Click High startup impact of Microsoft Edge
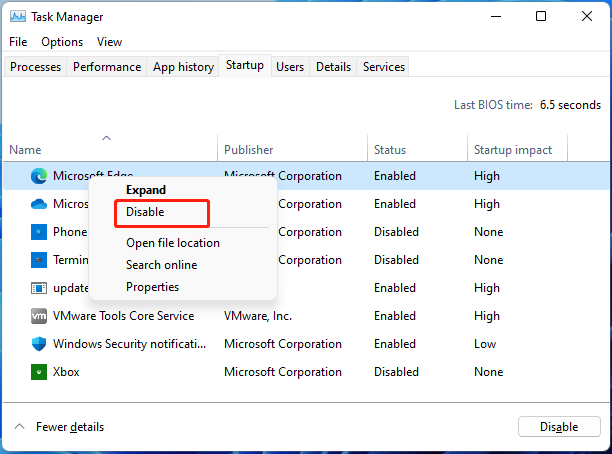612x454 pixels. coord(487,176)
